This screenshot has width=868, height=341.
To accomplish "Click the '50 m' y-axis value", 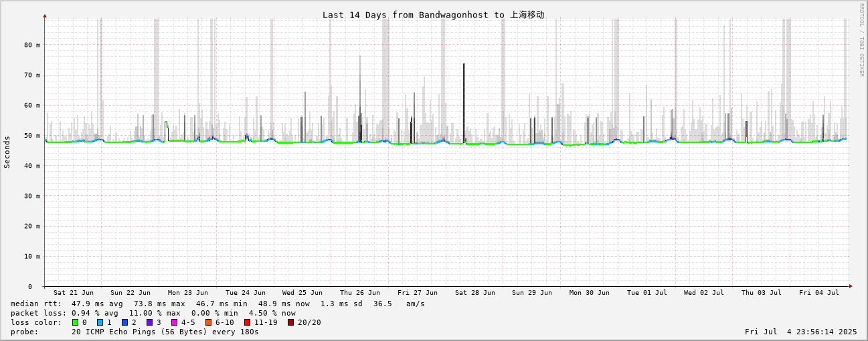I will click(32, 136).
